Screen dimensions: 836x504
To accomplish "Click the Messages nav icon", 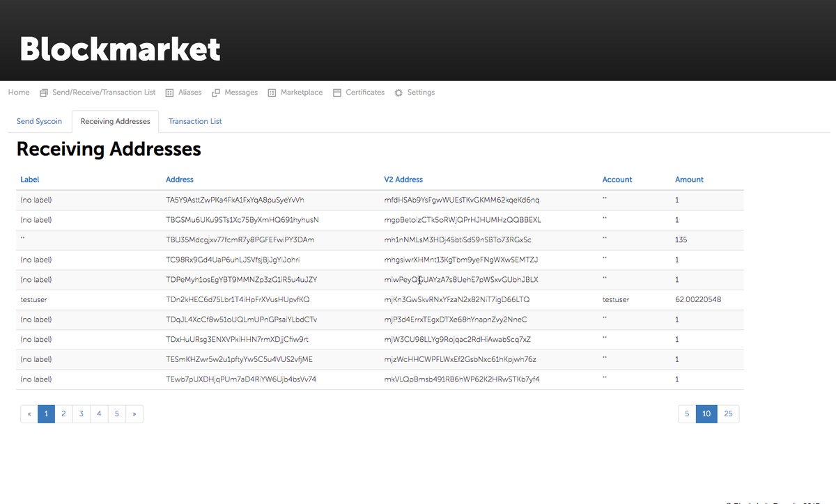I will (216, 93).
